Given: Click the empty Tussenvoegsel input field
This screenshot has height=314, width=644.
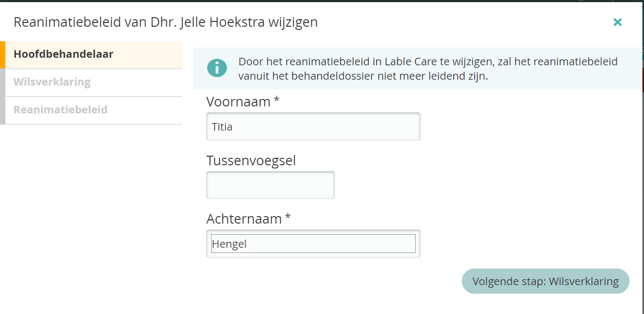Looking at the screenshot, I should [x=270, y=185].
